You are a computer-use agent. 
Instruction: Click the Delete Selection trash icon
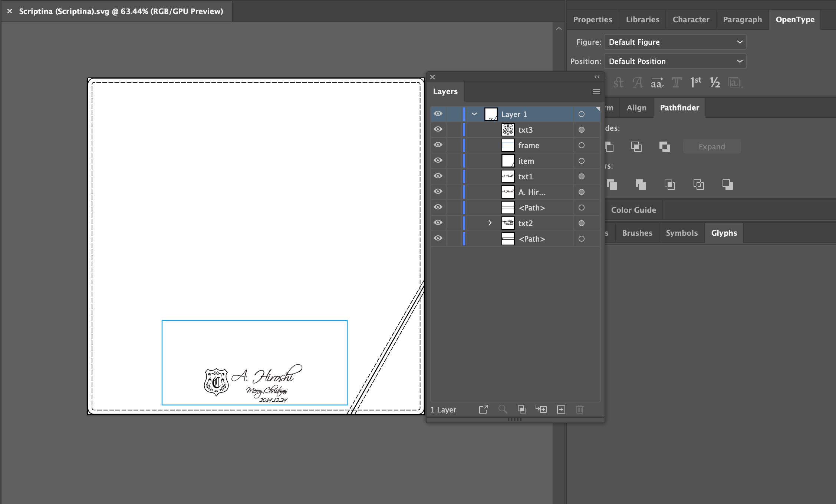pyautogui.click(x=579, y=409)
